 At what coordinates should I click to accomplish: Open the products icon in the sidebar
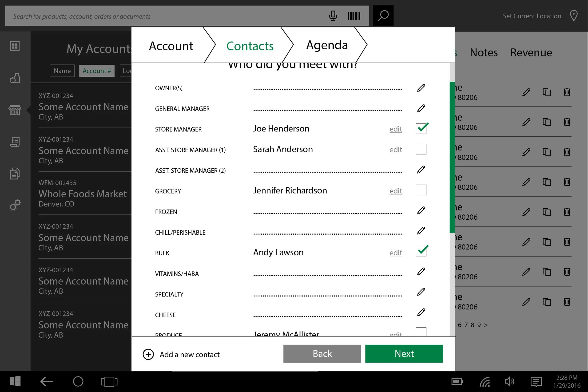pos(15,78)
